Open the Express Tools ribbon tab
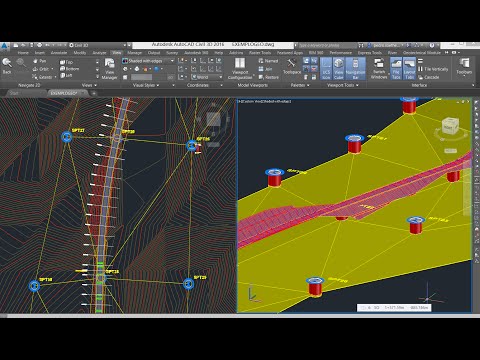 [x=370, y=53]
